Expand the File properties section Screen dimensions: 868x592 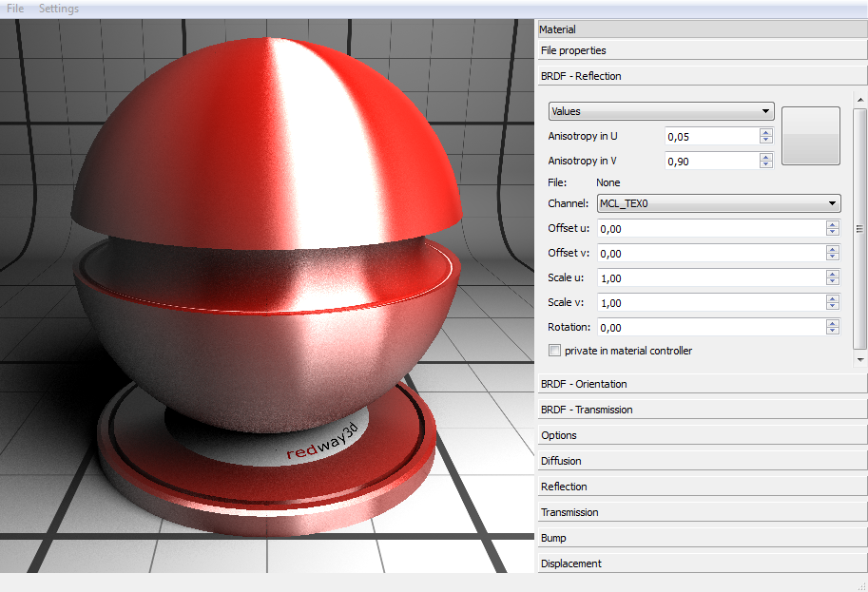coord(702,50)
